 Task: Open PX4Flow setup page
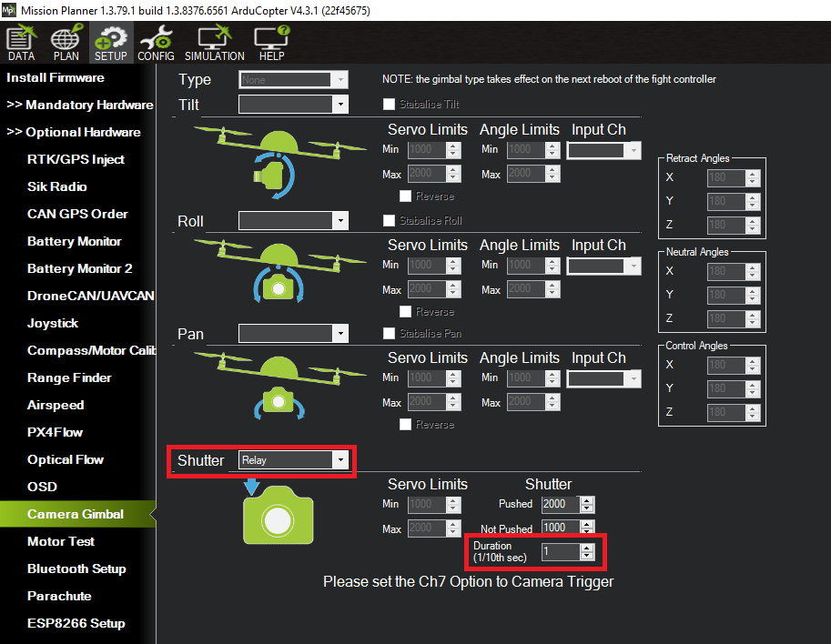pyautogui.click(x=55, y=432)
